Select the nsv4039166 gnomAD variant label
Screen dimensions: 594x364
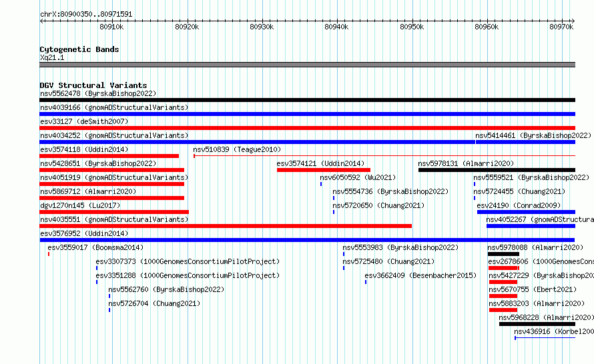(114, 107)
